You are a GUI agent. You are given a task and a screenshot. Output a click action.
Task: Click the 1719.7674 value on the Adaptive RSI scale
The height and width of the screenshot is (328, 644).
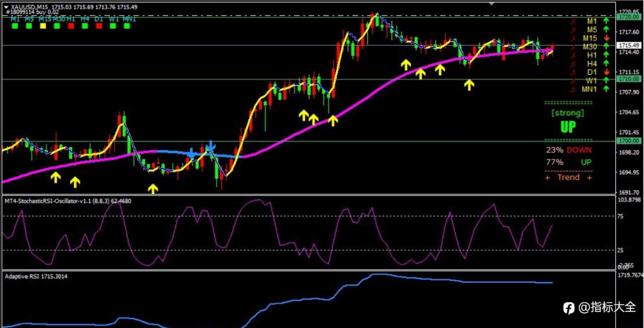629,275
